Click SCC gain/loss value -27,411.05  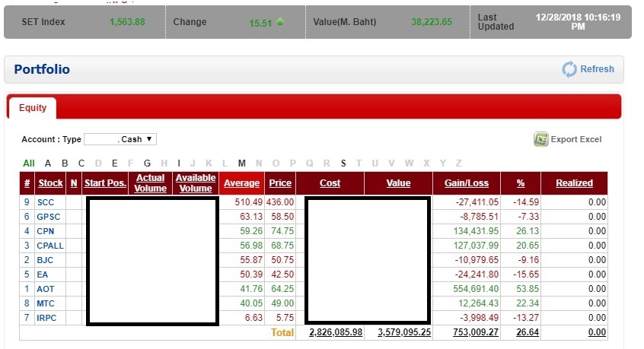(477, 202)
